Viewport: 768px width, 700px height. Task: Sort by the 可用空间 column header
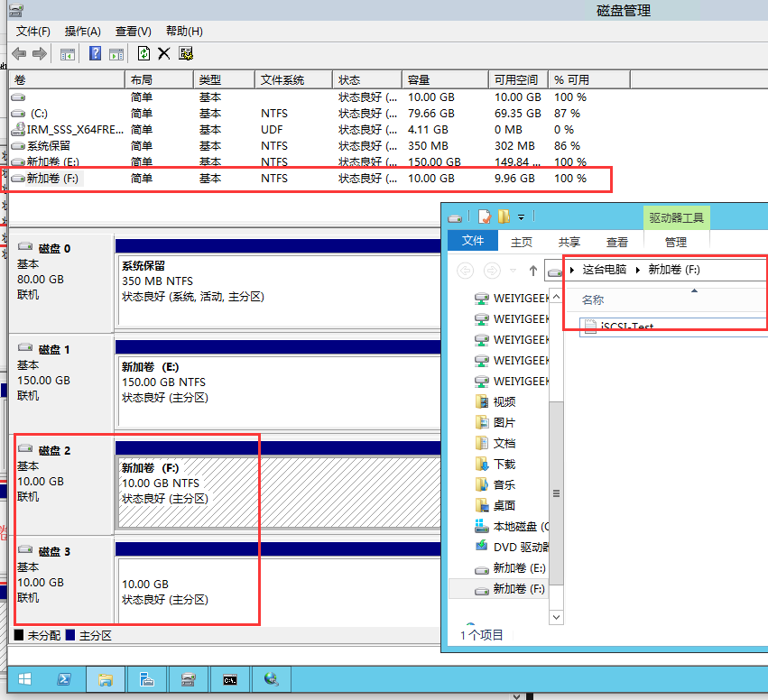tap(518, 79)
